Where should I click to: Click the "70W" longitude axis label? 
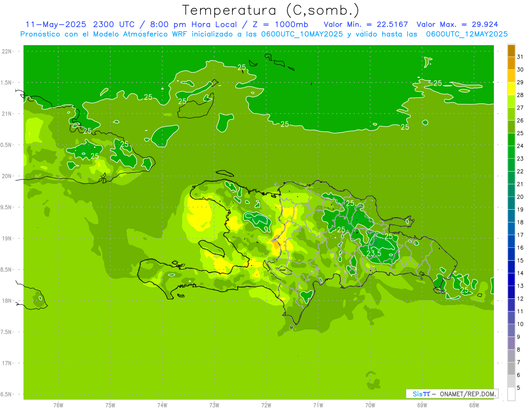click(x=370, y=405)
